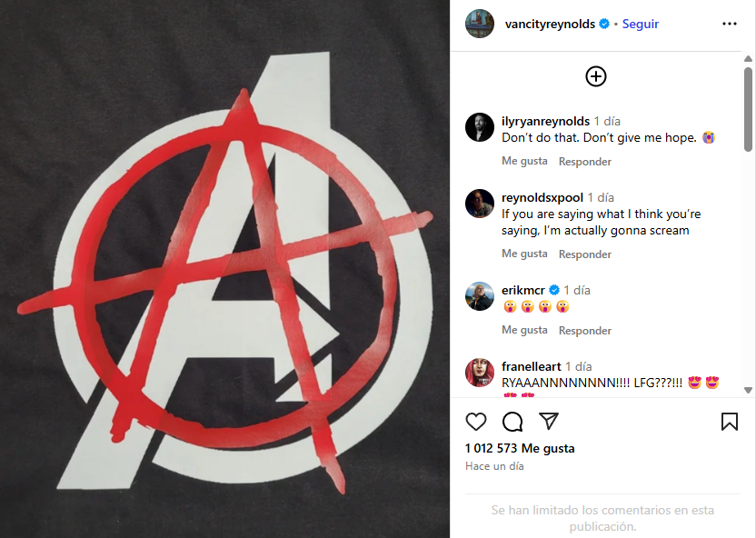This screenshot has width=756, height=538.
Task: Like the post with the heart icon
Action: 476,422
